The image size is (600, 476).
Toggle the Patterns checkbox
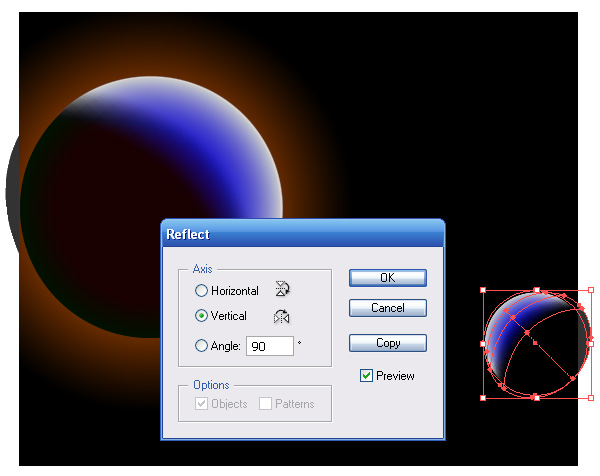[265, 404]
